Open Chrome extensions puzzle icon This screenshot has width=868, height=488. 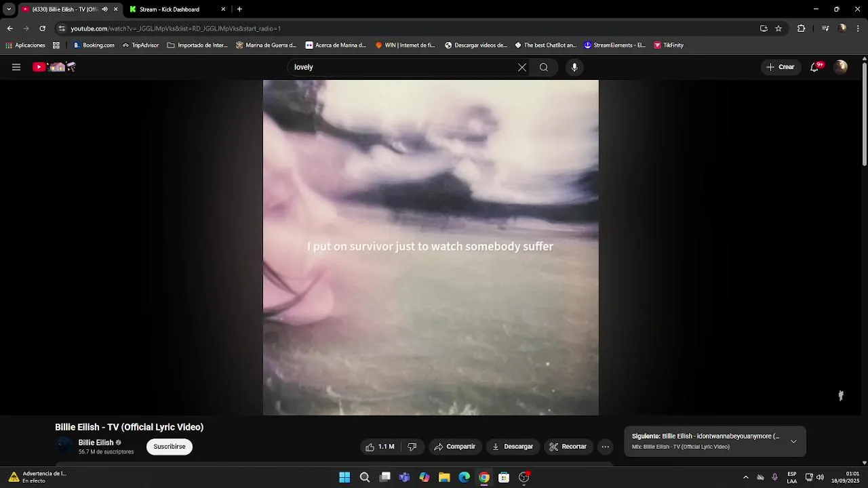coord(801,28)
